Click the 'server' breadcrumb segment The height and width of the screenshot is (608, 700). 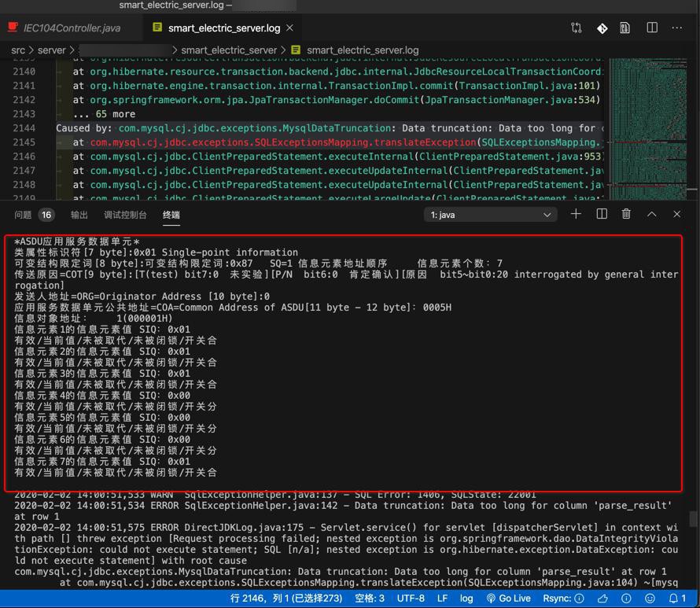[52, 50]
